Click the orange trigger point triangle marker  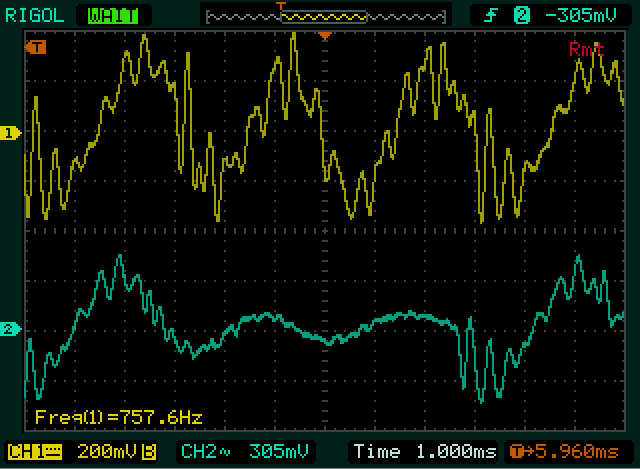(x=324, y=36)
